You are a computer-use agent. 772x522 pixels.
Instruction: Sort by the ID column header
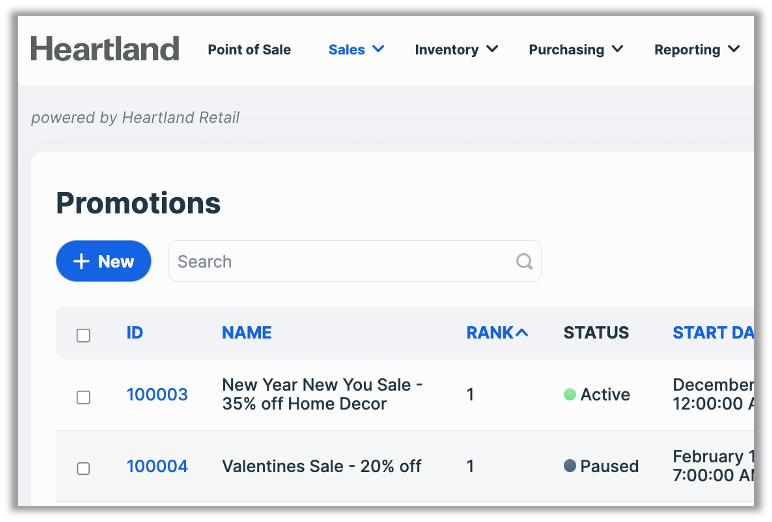click(135, 333)
